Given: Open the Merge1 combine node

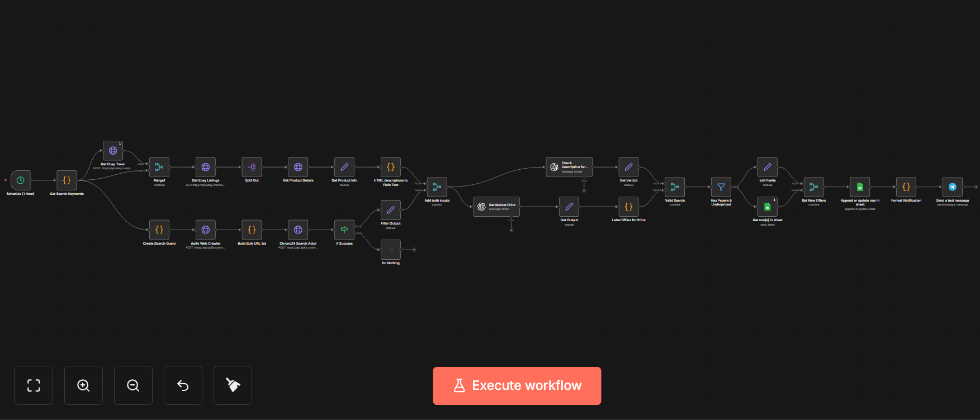Looking at the screenshot, I should [159, 167].
